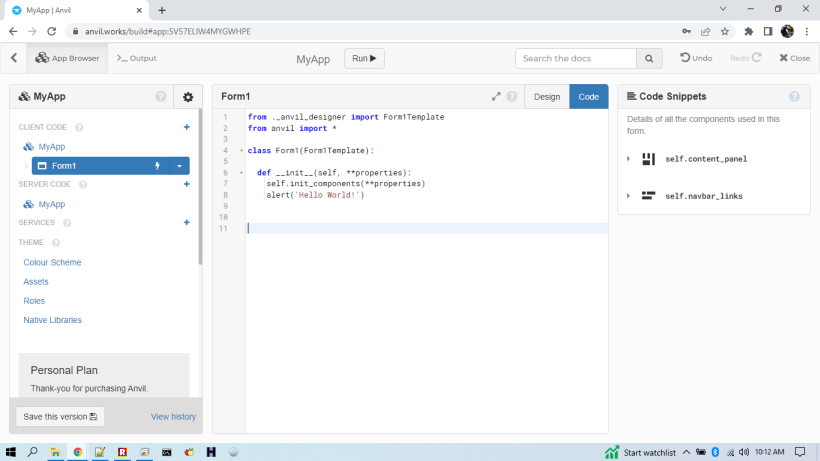Click the help icon beside Code Snippets
Screen dimensions: 820x461
tap(794, 97)
